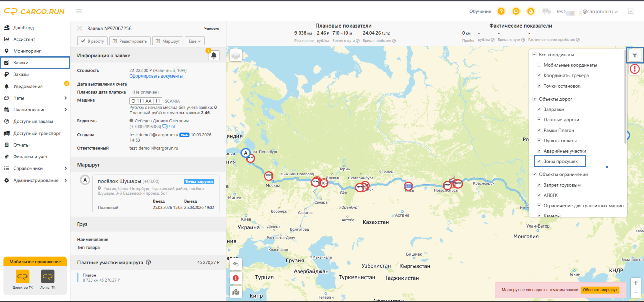Screen dimensions: 644x302
Task: Toggle Зоны просушек checkbox
Action: coord(539,161)
